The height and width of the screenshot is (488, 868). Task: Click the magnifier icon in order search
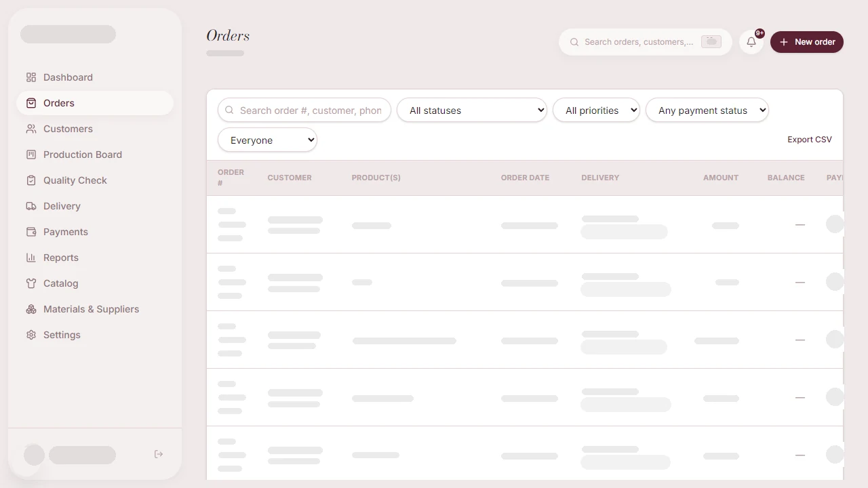point(229,110)
